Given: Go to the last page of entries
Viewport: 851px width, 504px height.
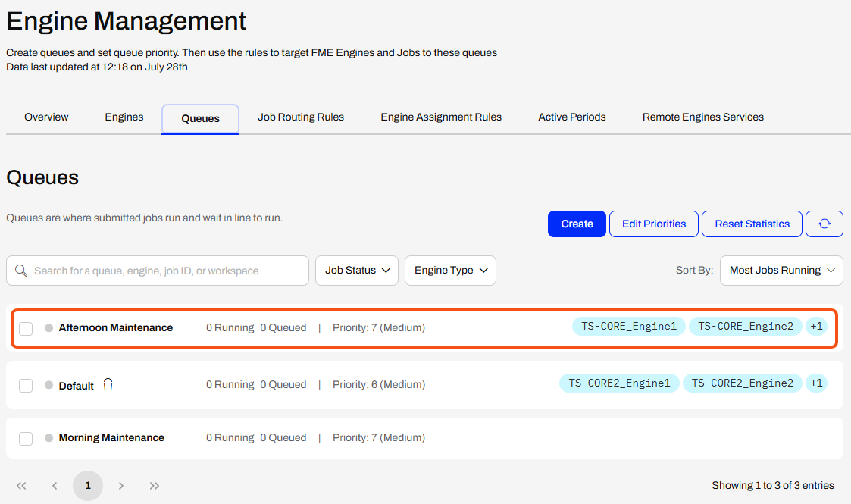Looking at the screenshot, I should click(x=155, y=486).
